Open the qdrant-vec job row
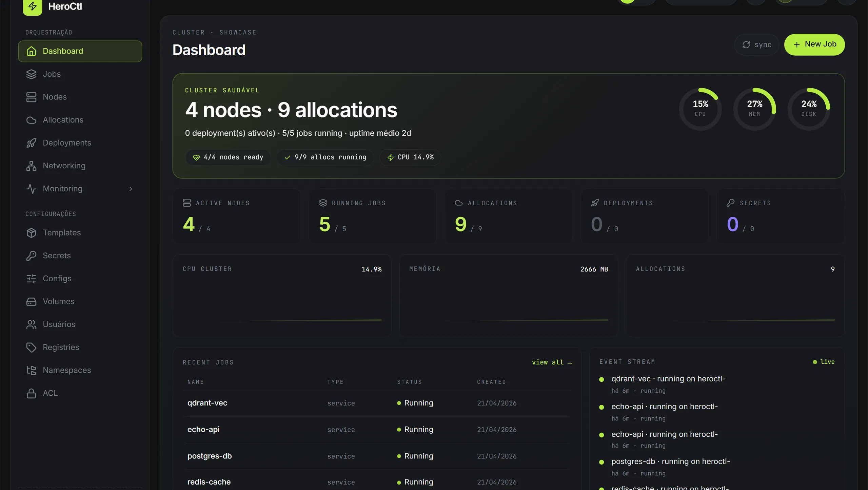Viewport: 868px width, 490px height. pos(377,403)
